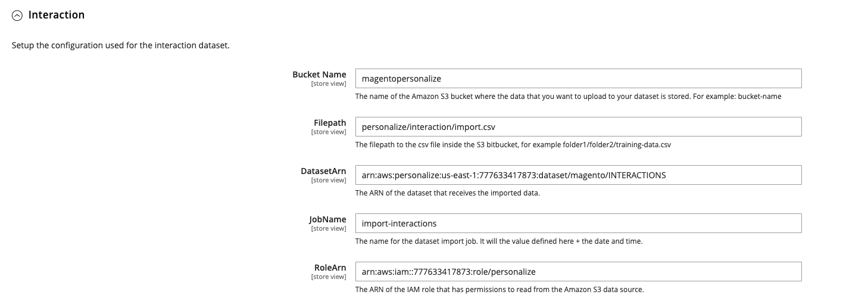The width and height of the screenshot is (868, 304).
Task: Click the JobName field label
Action: coord(326,219)
